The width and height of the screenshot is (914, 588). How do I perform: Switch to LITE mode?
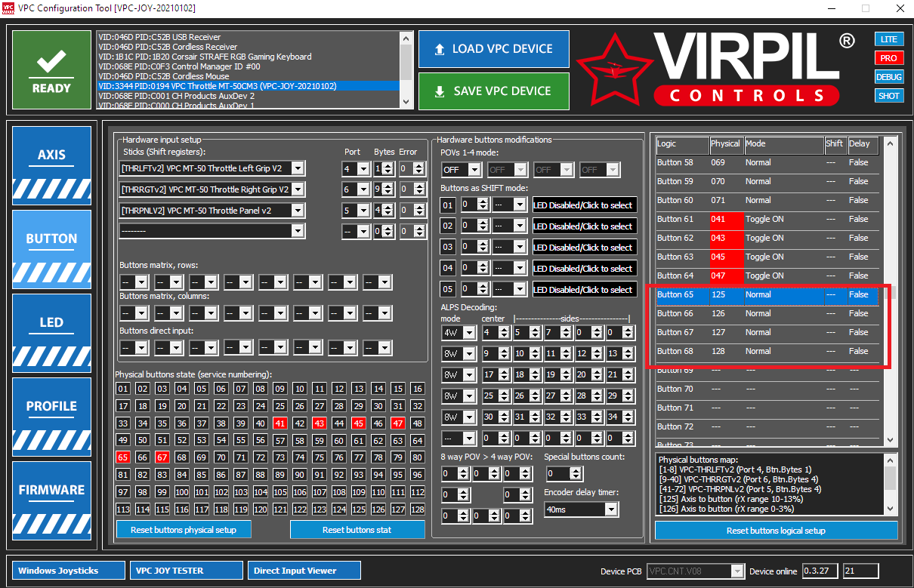(889, 39)
